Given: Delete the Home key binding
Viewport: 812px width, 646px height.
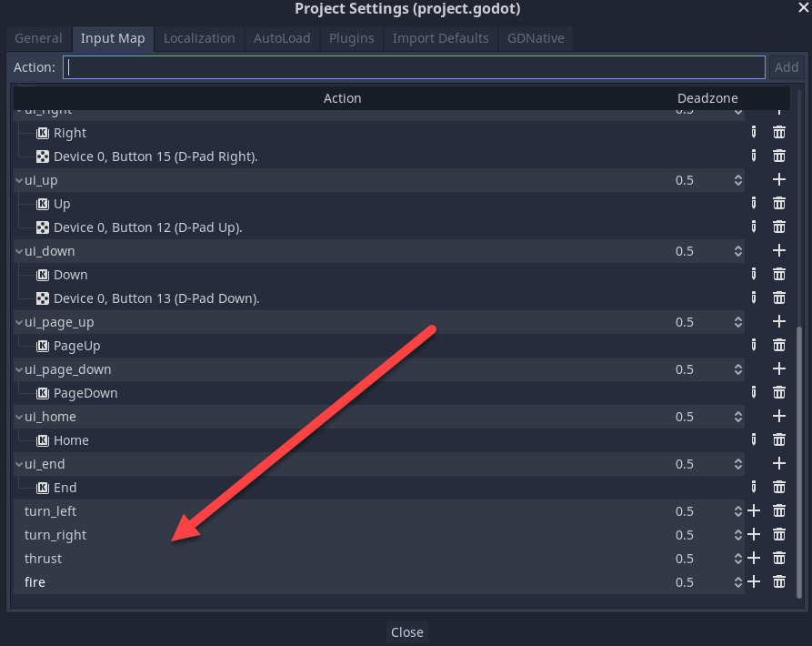Looking at the screenshot, I should (779, 440).
